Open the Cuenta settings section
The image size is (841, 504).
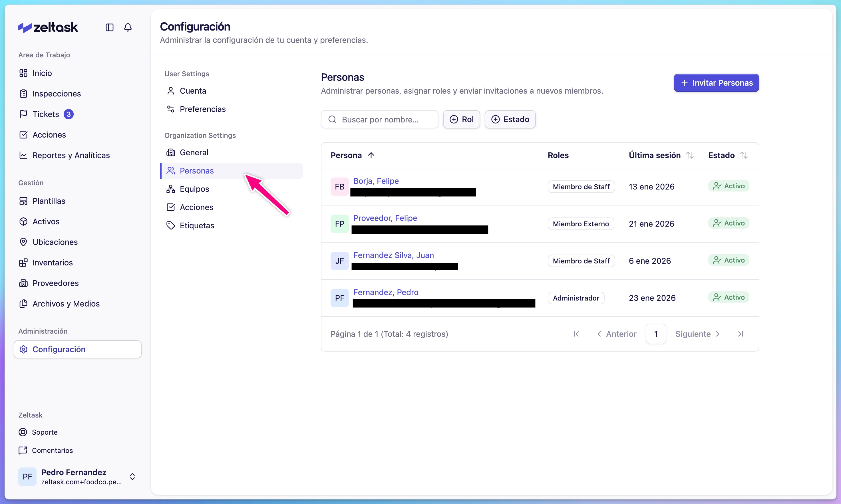(x=193, y=90)
